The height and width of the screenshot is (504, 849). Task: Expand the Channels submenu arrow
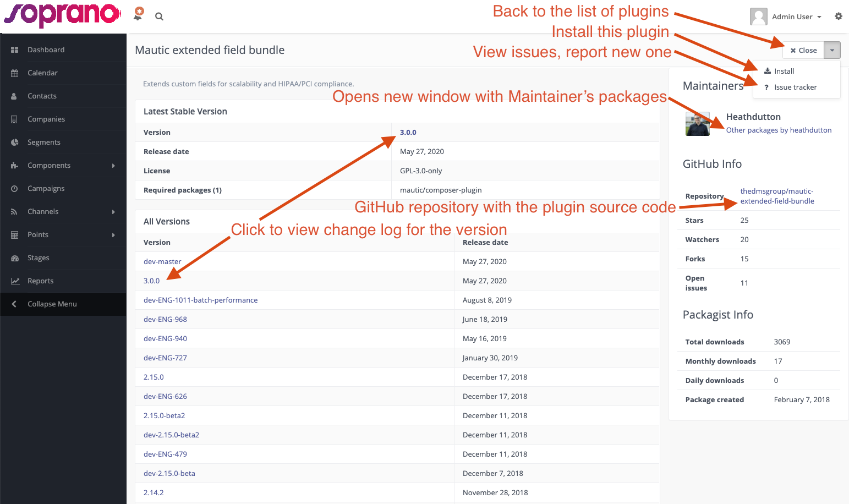pyautogui.click(x=113, y=212)
